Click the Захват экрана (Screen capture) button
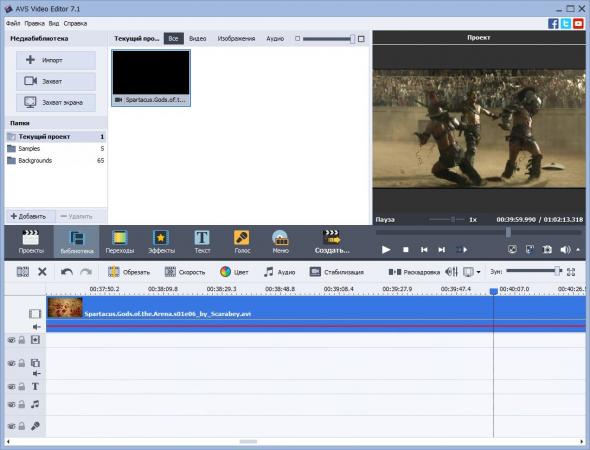 tap(56, 102)
